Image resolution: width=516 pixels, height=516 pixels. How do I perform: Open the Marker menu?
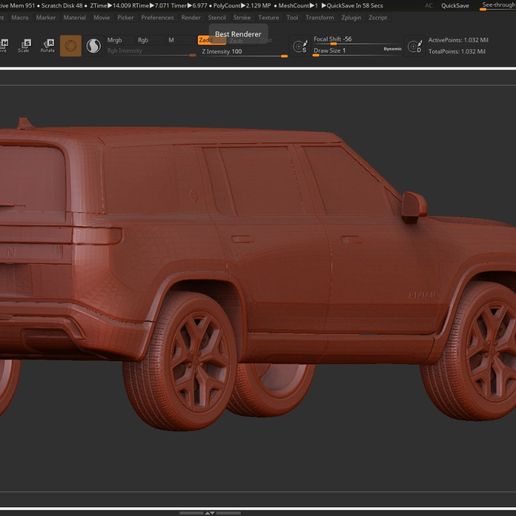(x=46, y=18)
